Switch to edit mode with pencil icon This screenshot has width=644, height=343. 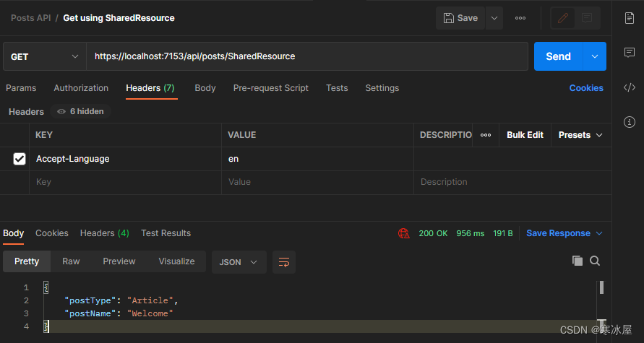(562, 18)
